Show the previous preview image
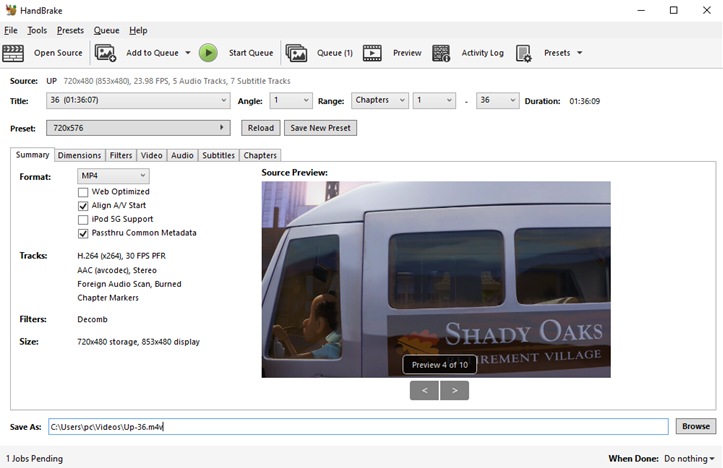Screen dimensions: 723x468 pos(424,391)
